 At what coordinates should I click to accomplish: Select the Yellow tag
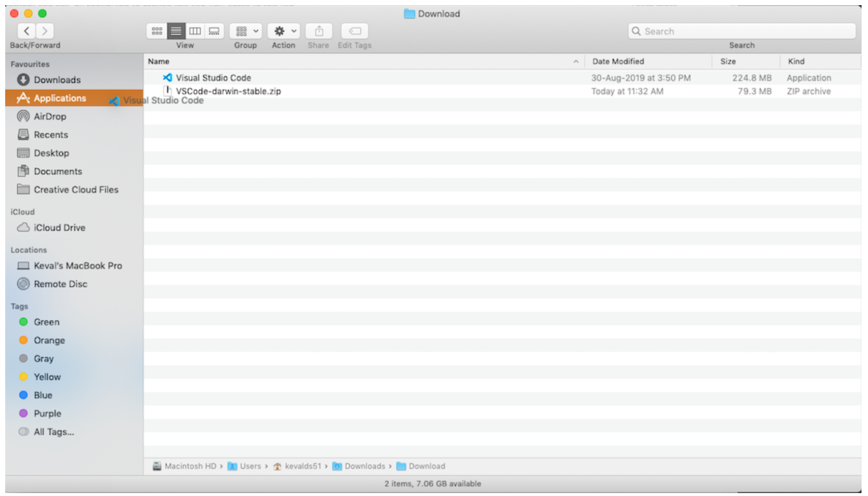74,377
